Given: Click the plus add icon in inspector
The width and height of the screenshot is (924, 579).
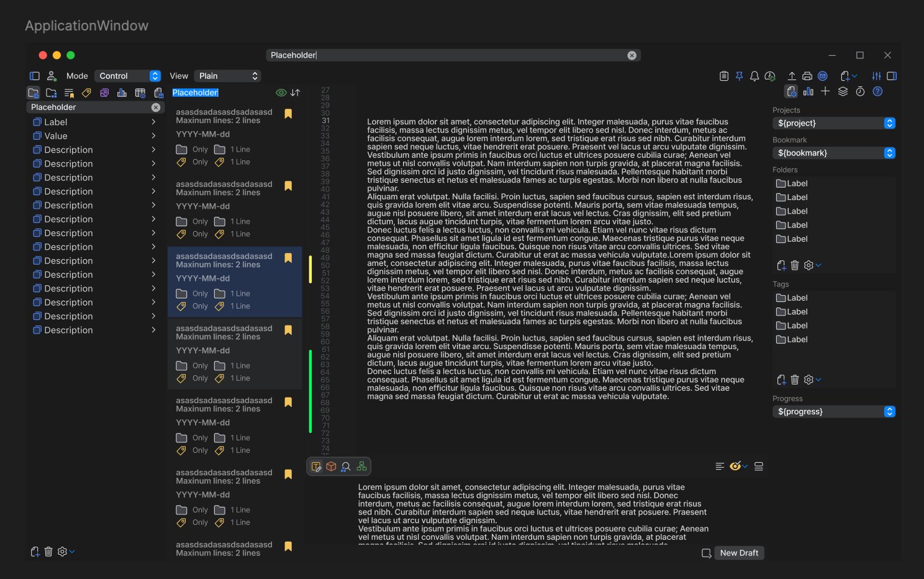Looking at the screenshot, I should [x=825, y=91].
